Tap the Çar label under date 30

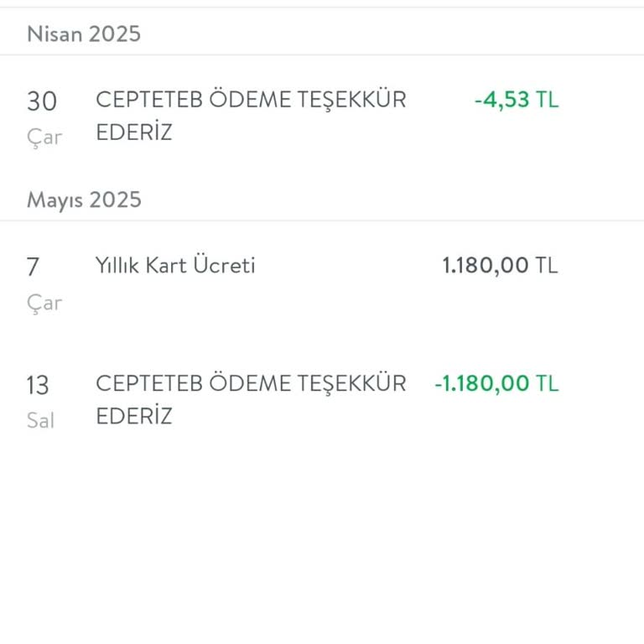click(44, 137)
